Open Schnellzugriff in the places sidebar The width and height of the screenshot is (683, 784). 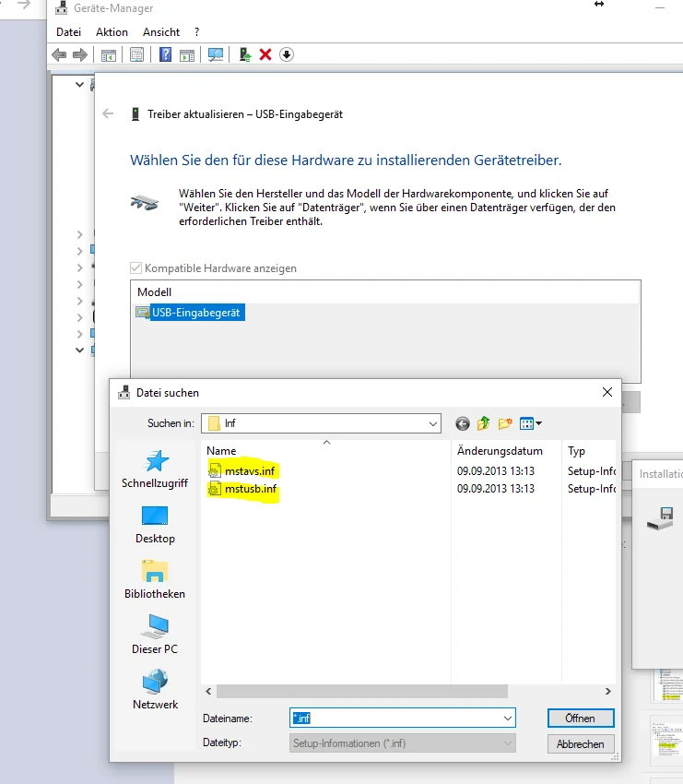click(x=155, y=469)
